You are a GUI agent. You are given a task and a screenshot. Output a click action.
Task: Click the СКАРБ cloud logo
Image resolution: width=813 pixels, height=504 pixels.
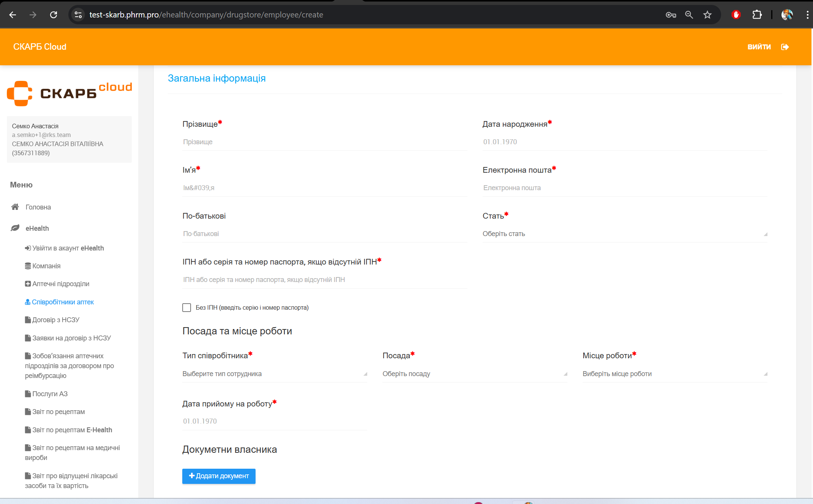point(69,93)
